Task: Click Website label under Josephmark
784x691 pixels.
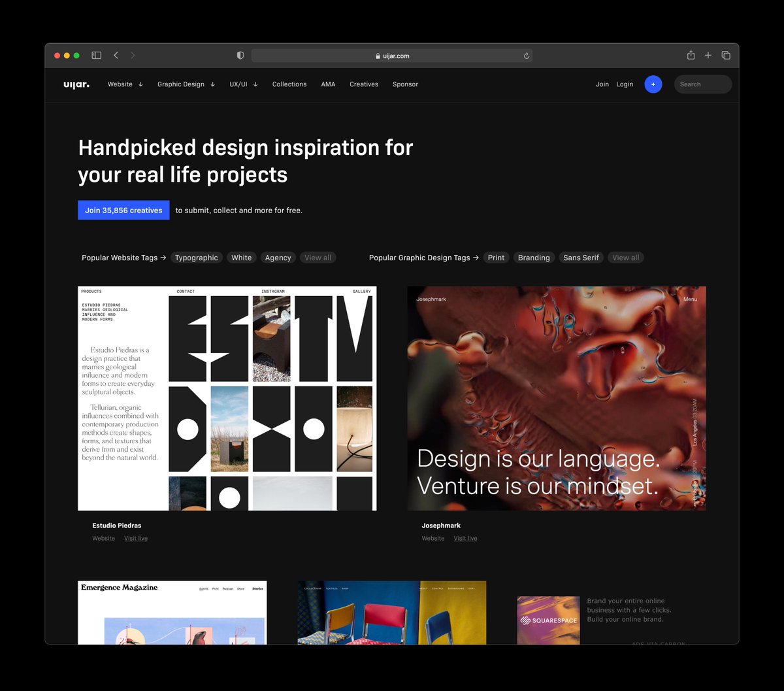Action: point(433,539)
